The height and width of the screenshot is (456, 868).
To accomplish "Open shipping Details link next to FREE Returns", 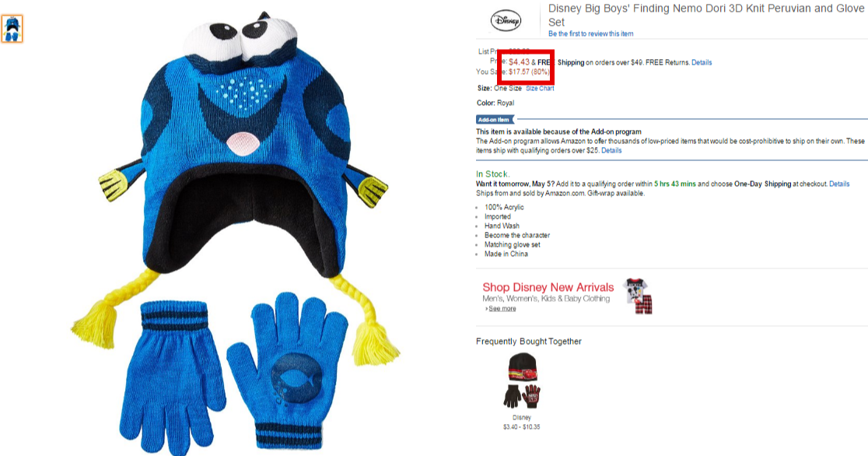I will click(702, 62).
